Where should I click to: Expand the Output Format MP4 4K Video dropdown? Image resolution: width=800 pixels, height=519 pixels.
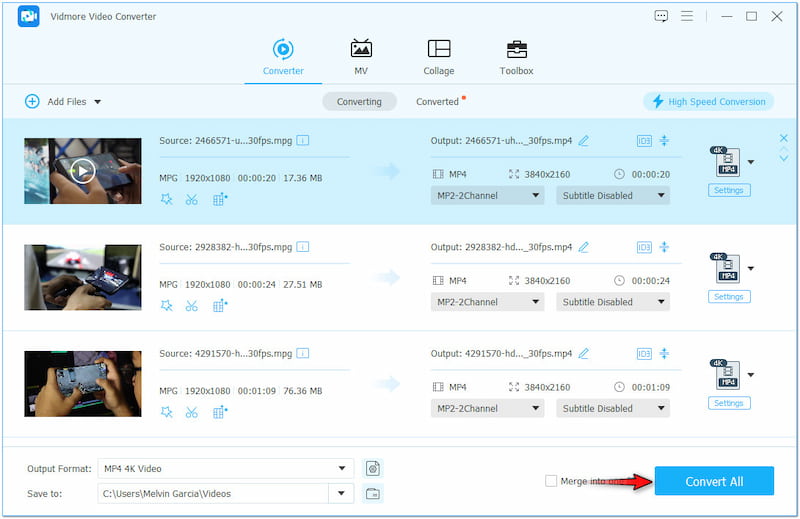coord(343,468)
